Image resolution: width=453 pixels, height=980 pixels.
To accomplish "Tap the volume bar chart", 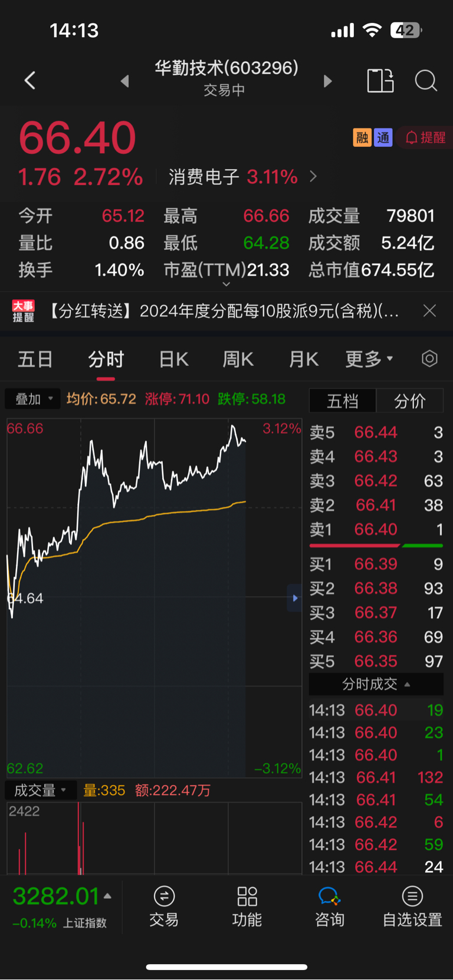I will (154, 838).
